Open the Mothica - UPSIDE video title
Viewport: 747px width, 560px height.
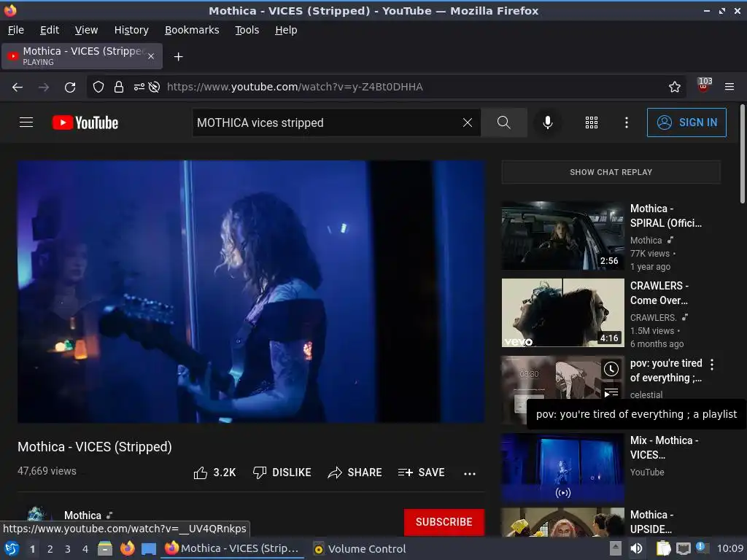651,522
